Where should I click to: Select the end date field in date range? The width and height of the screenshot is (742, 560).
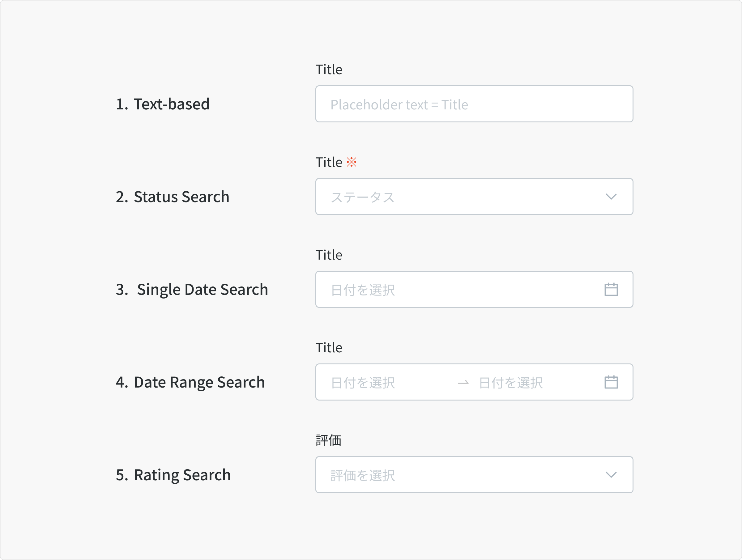[511, 383]
